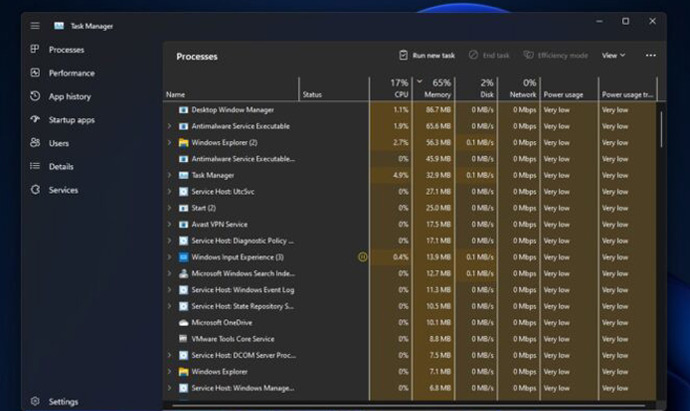Open the Settings gear icon
The image size is (690, 411).
(x=35, y=401)
